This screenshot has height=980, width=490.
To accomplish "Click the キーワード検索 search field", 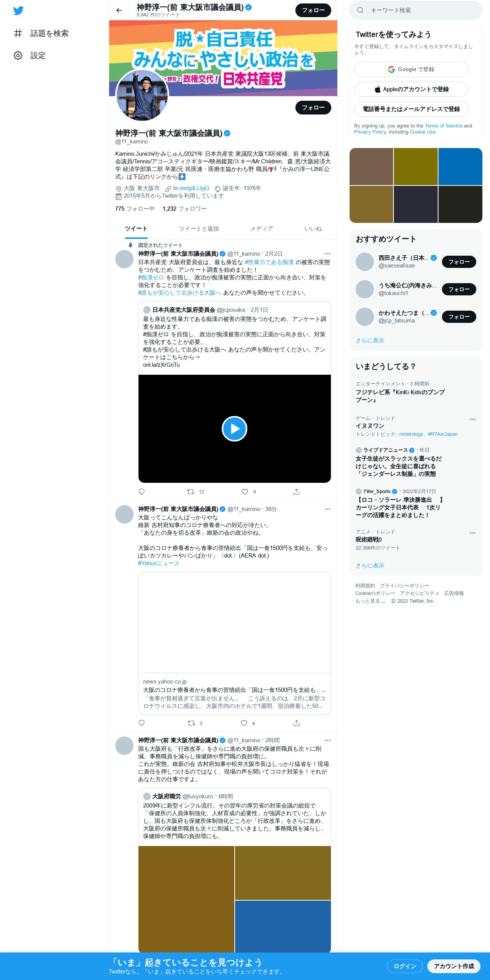I will (x=416, y=10).
